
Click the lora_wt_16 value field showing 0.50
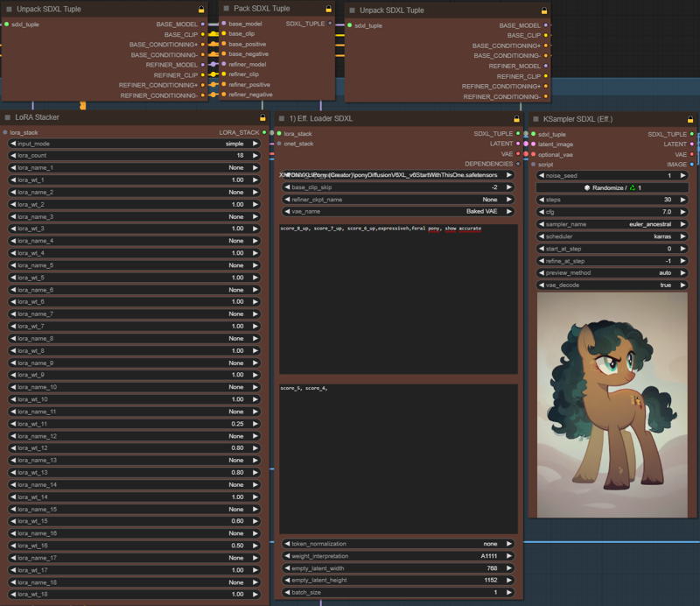(x=135, y=546)
